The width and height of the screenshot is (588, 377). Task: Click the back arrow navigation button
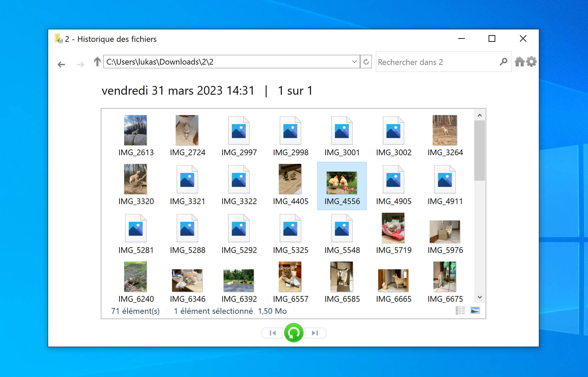(61, 64)
